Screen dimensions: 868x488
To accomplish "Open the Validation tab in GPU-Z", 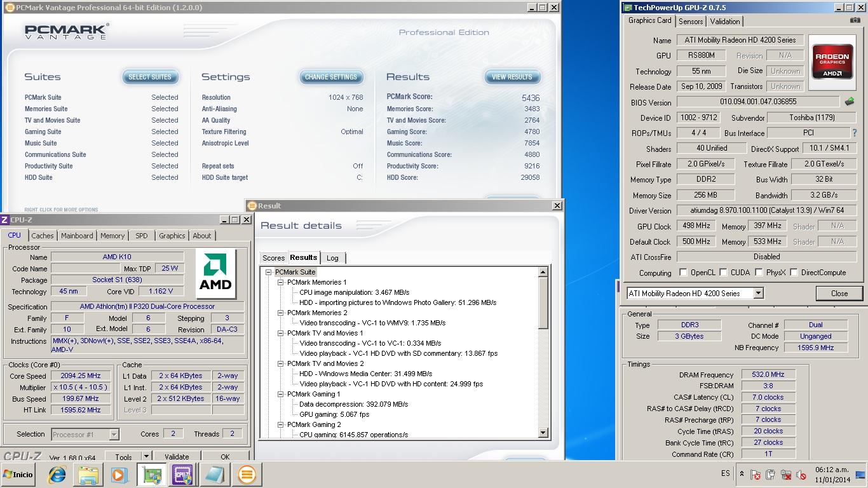I will [725, 21].
